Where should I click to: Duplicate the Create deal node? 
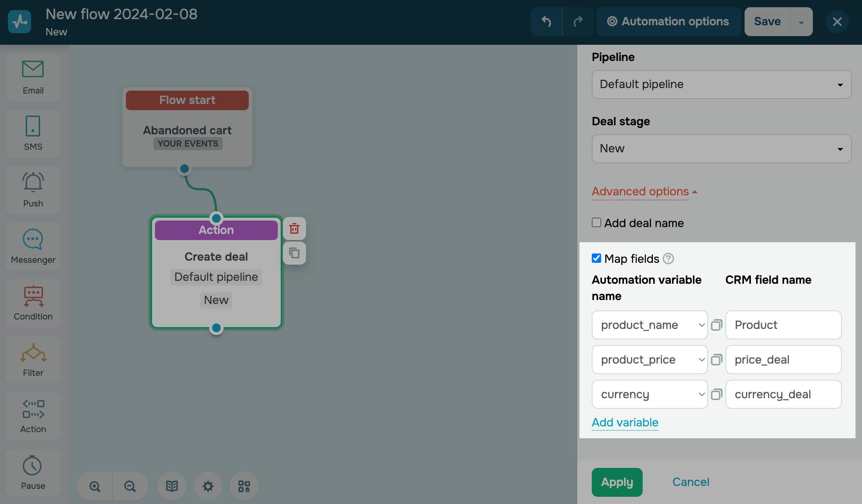point(294,253)
